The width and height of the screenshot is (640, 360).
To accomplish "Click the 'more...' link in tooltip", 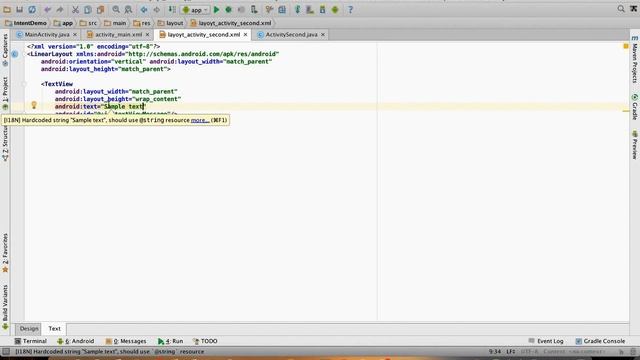I will point(200,120).
